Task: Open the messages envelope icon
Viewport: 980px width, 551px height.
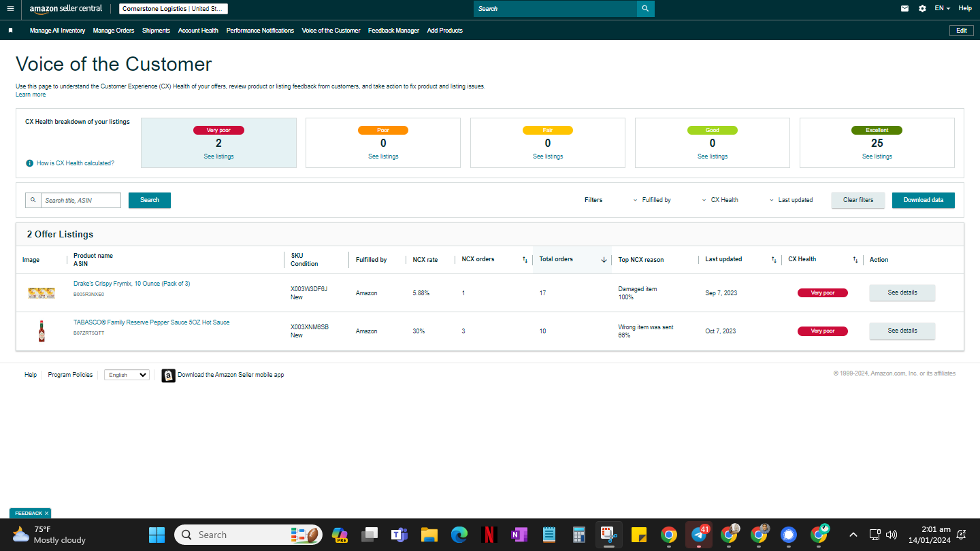Action: click(904, 9)
